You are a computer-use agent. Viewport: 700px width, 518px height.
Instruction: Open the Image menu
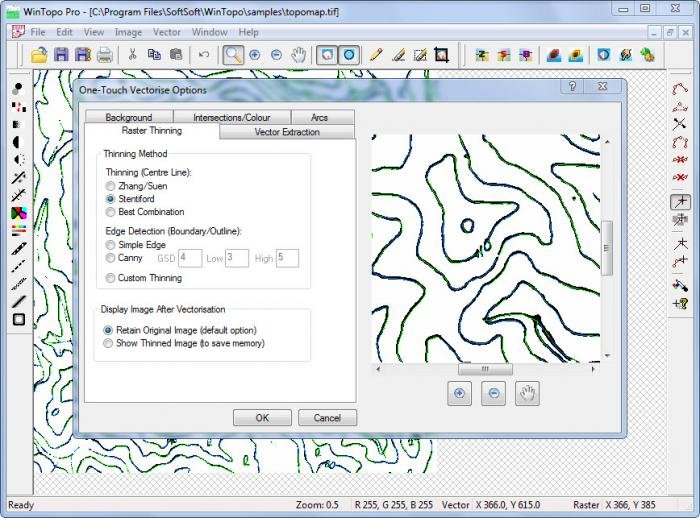pos(128,32)
